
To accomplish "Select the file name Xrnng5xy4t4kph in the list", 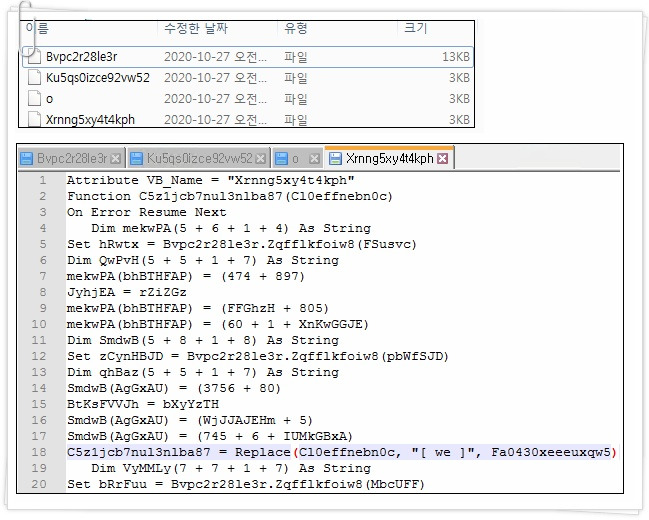I will [x=90, y=120].
